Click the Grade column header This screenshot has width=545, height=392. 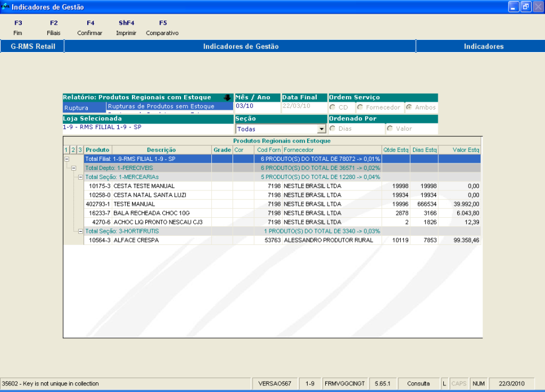click(222, 150)
